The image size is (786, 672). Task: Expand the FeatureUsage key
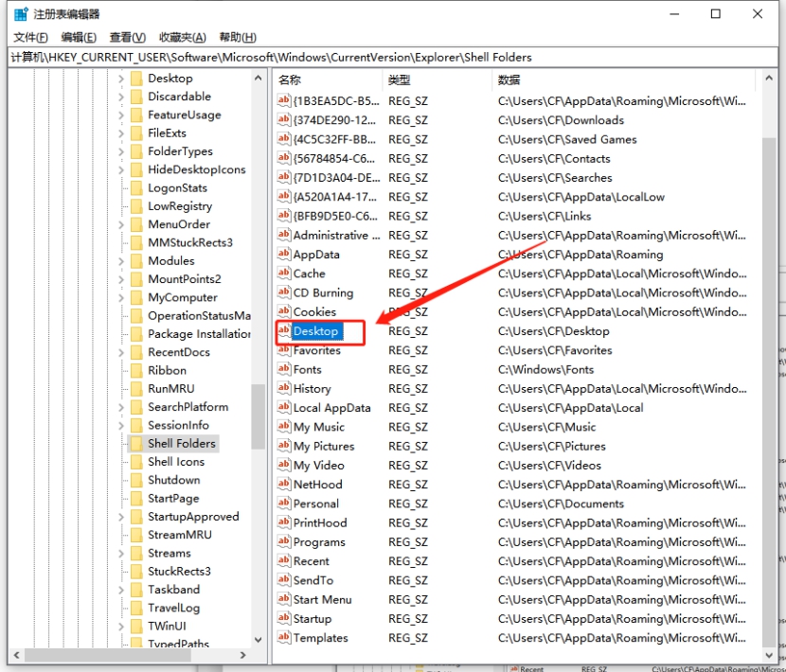[121, 115]
